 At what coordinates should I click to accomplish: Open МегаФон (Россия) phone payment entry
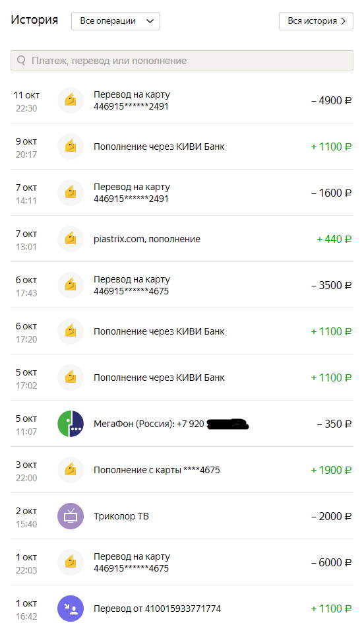tap(182, 424)
